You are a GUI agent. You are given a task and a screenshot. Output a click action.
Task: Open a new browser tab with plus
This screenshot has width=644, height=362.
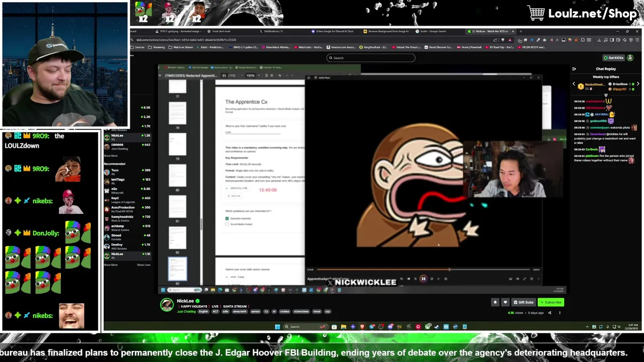[x=521, y=31]
